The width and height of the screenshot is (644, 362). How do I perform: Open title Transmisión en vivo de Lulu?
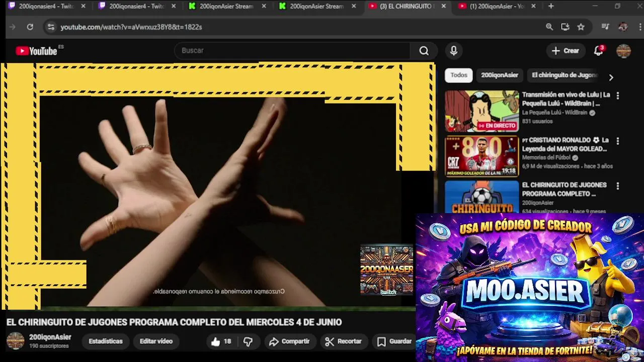(x=566, y=99)
